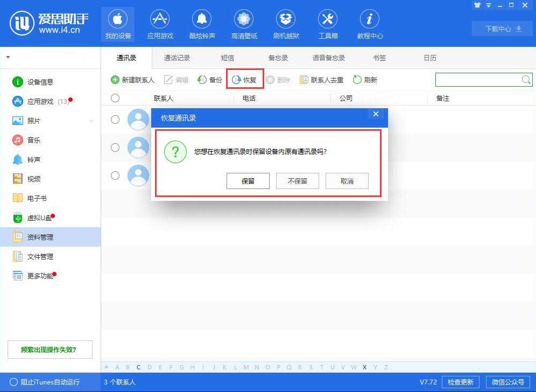Click the contact search input field

click(479, 79)
